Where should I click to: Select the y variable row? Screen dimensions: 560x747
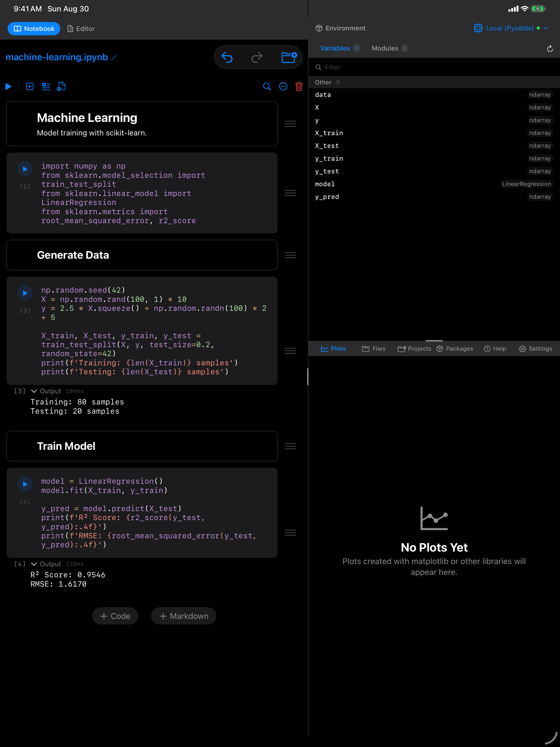(x=434, y=120)
